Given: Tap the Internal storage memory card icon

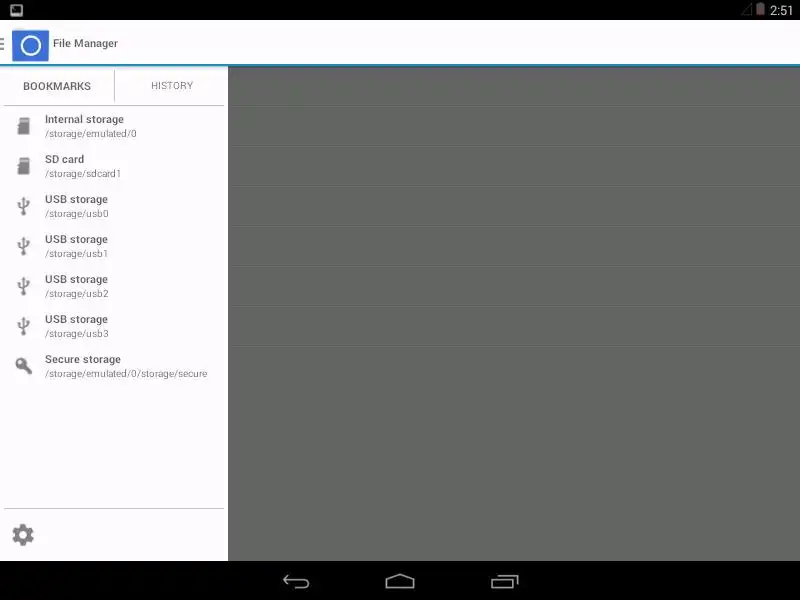Looking at the screenshot, I should pyautogui.click(x=23, y=126).
